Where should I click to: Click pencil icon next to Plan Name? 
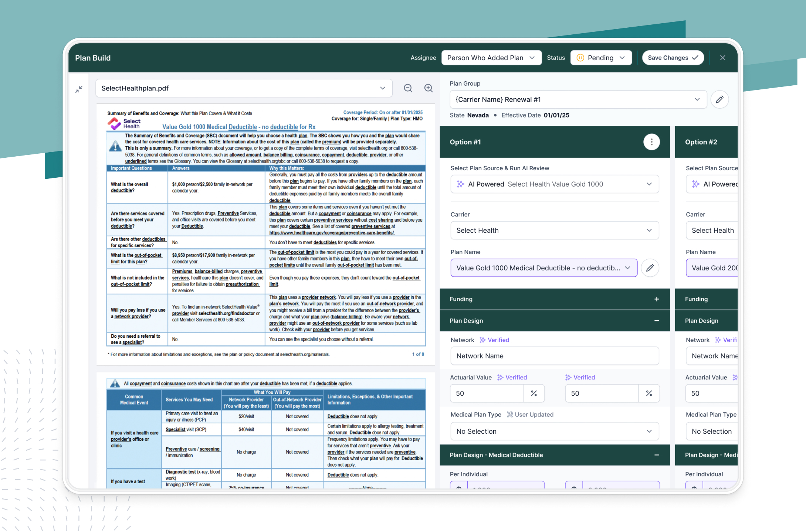[650, 268]
